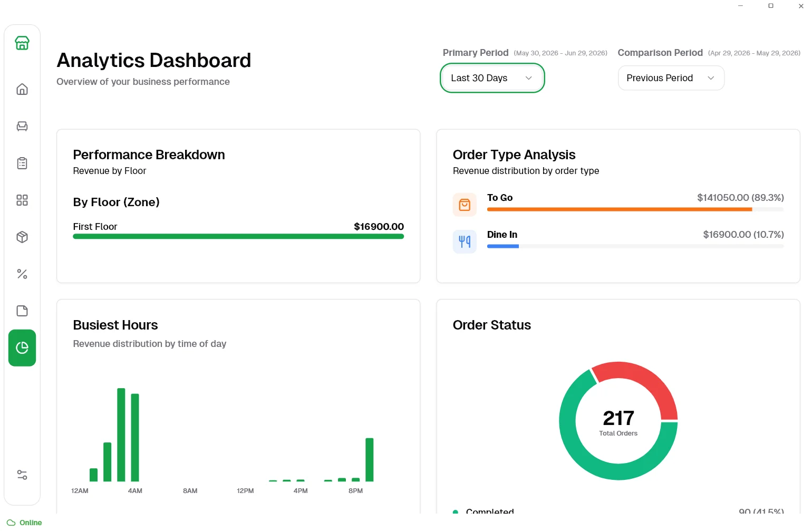Open the Home page from sidebar
This screenshot has width=812, height=531.
22,89
